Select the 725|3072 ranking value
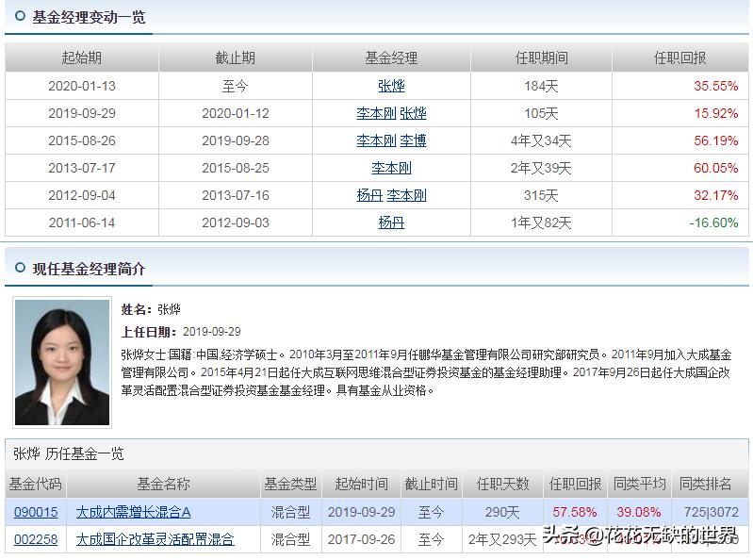753x560 pixels. [x=712, y=512]
